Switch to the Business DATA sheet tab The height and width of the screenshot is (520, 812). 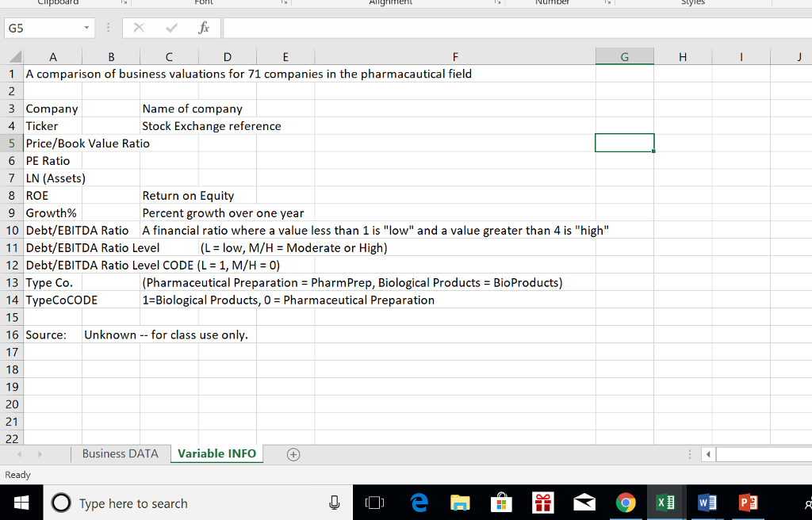click(x=120, y=453)
